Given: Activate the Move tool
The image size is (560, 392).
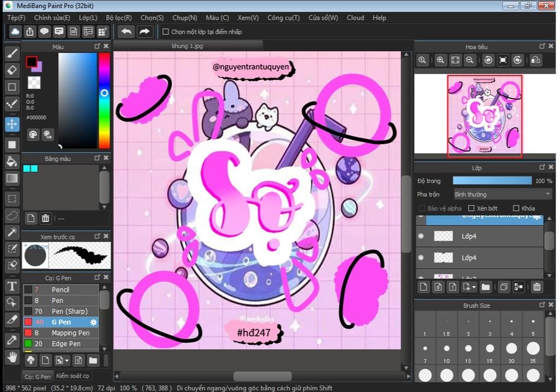Looking at the screenshot, I should click(x=12, y=124).
